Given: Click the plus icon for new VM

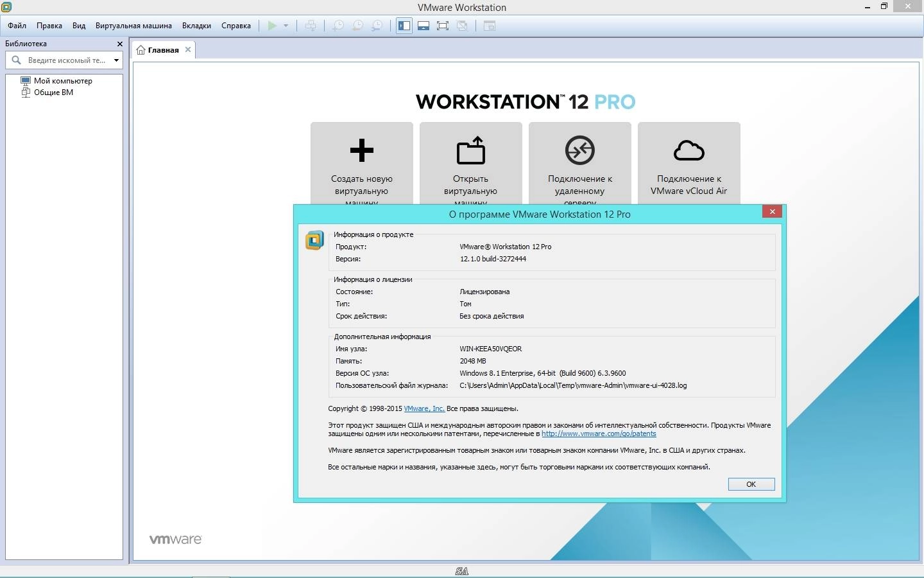Looking at the screenshot, I should click(362, 150).
